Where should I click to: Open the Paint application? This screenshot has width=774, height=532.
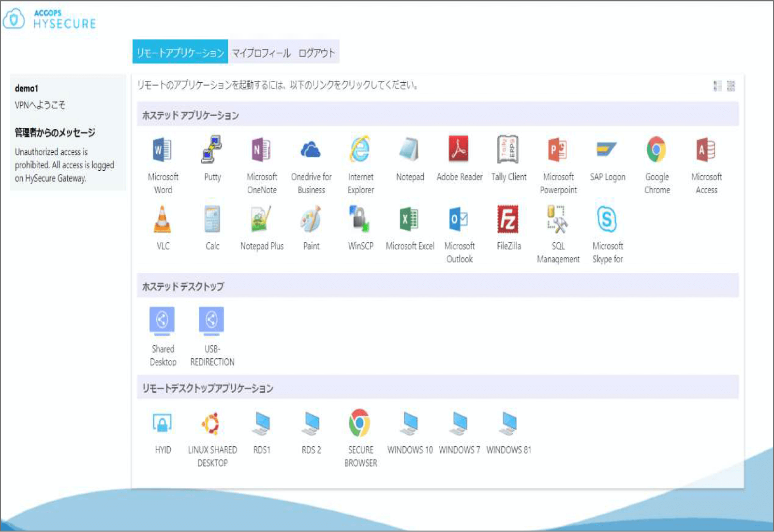[311, 219]
